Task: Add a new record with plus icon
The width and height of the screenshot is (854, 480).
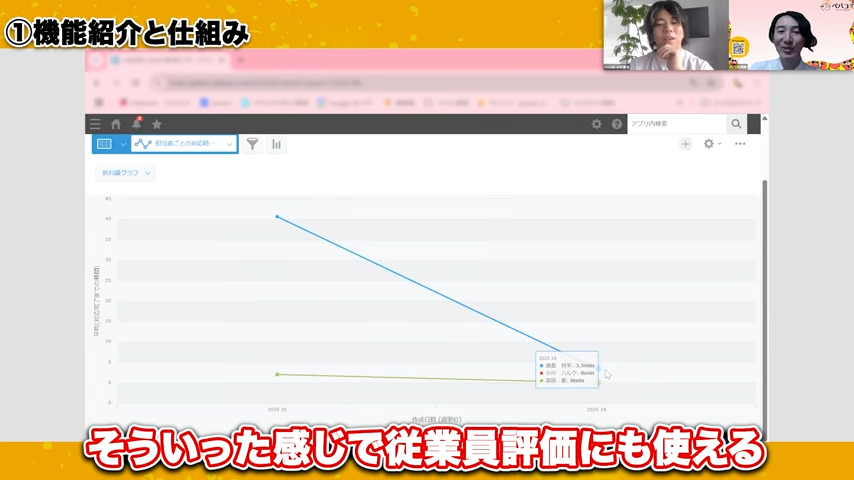Action: pos(686,144)
